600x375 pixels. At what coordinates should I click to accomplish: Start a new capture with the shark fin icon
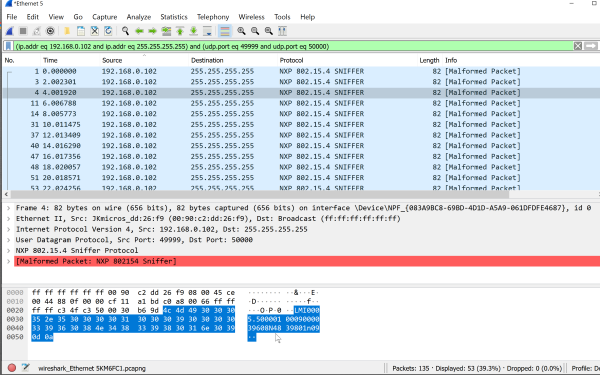pos(10,31)
